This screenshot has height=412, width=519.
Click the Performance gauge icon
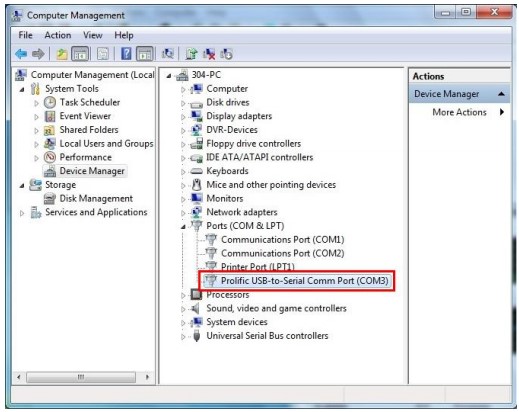50,157
